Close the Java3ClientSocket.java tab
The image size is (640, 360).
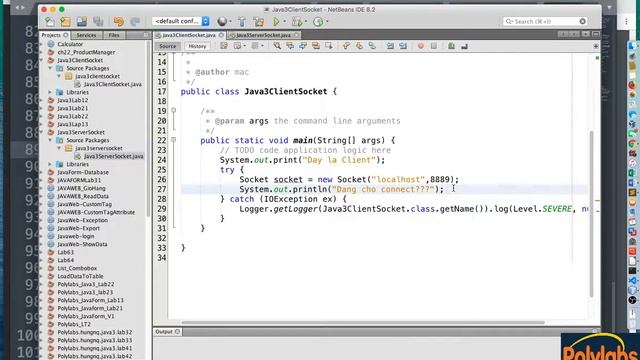(222, 35)
